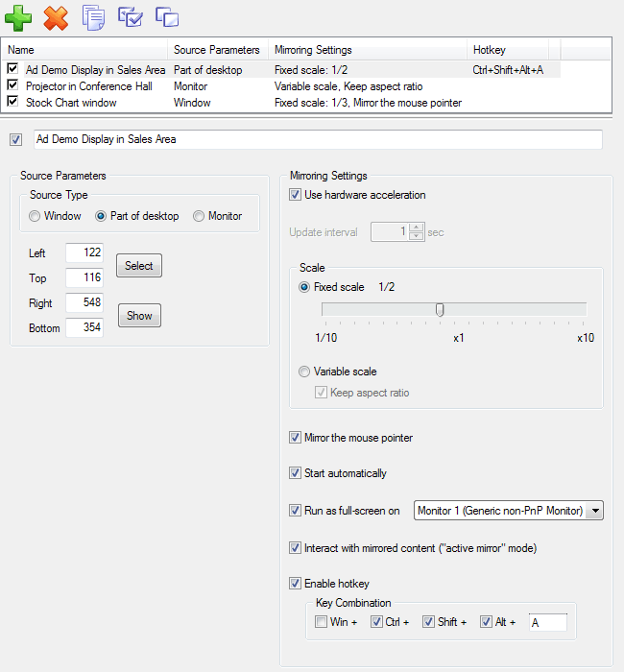Click the Mirroring Settings column header
624x672 pixels.
click(368, 50)
